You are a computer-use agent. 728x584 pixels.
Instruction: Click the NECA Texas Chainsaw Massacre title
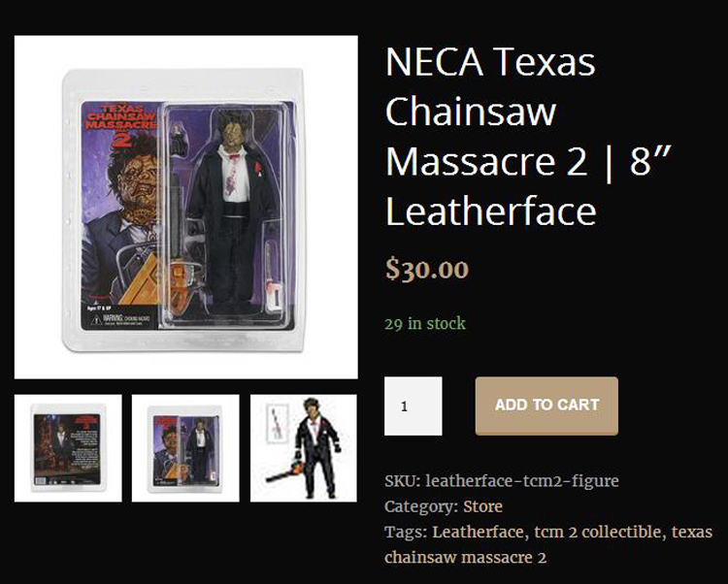pyautogui.click(x=528, y=136)
